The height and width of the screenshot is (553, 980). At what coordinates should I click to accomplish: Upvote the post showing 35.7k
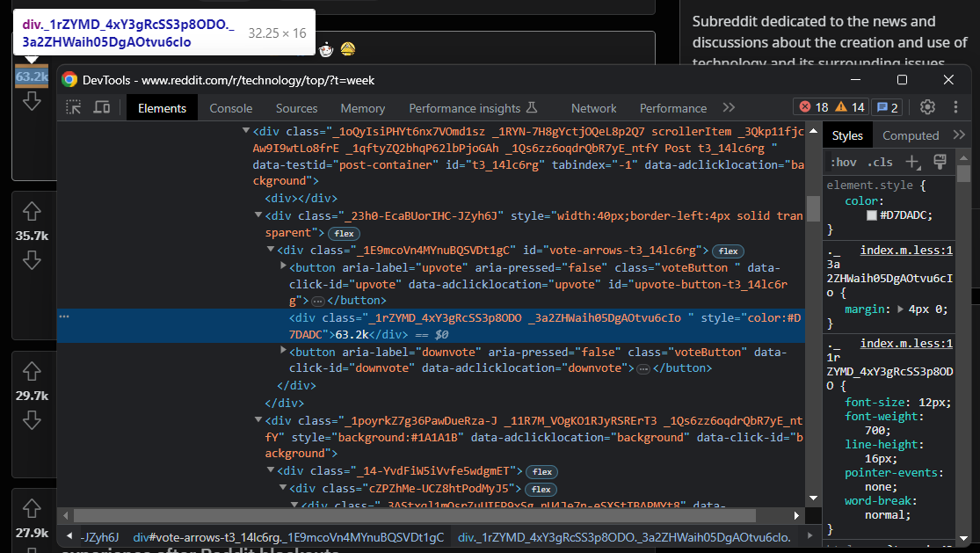tap(32, 212)
